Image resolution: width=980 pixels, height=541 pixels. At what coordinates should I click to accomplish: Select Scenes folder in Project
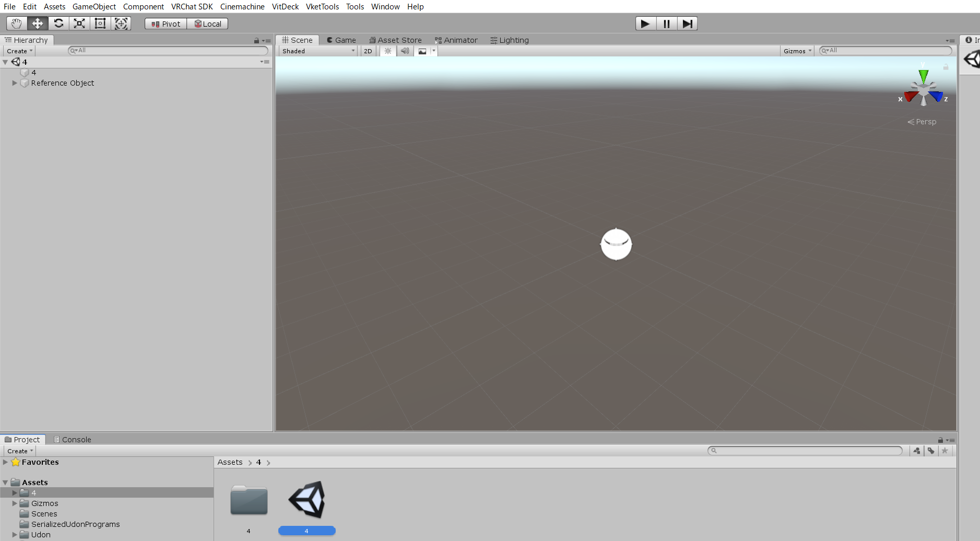(x=44, y=514)
